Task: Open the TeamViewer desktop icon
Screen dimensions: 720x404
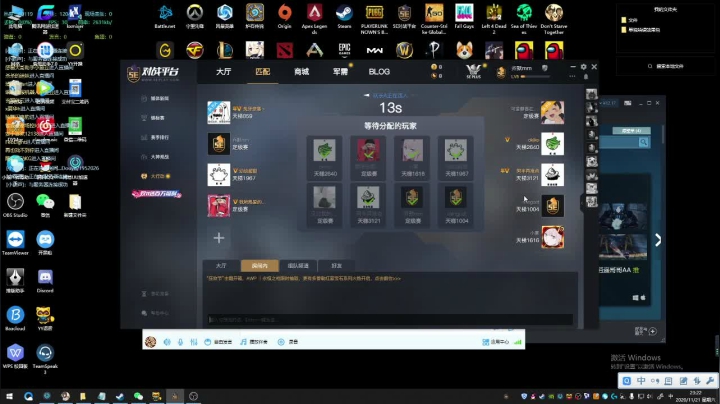Action: [15, 243]
